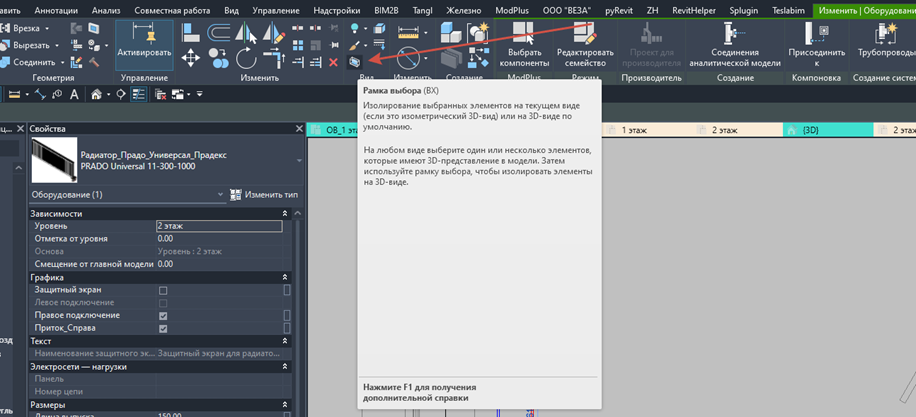
Task: Collapse the Зависимости section
Action: click(285, 214)
